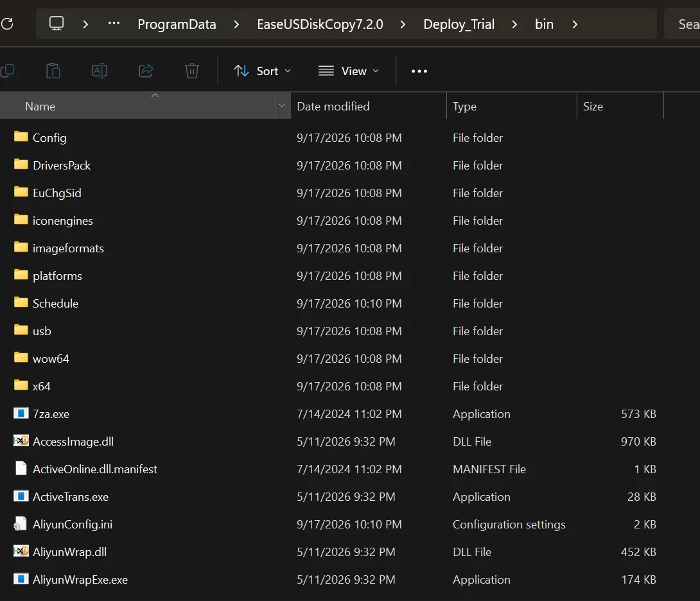This screenshot has height=601, width=700.
Task: Select the AliyunConfig.ini file
Action: click(x=73, y=524)
